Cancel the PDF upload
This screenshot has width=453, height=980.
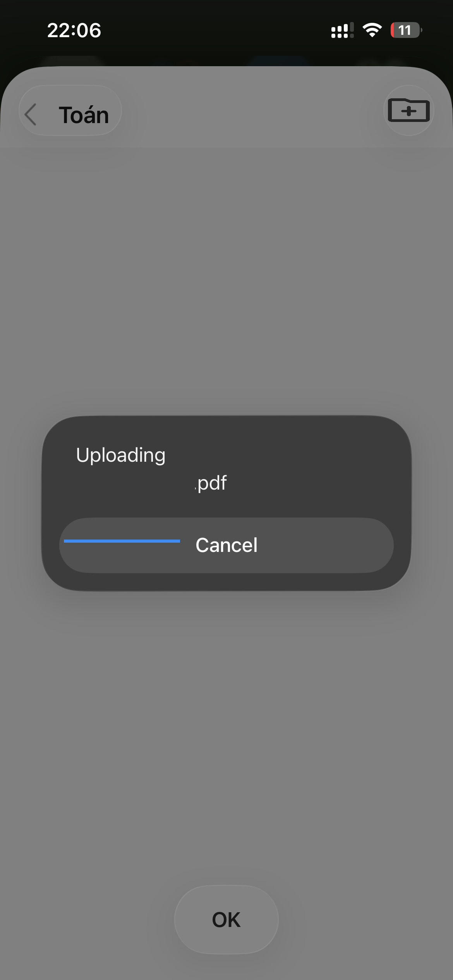click(226, 545)
